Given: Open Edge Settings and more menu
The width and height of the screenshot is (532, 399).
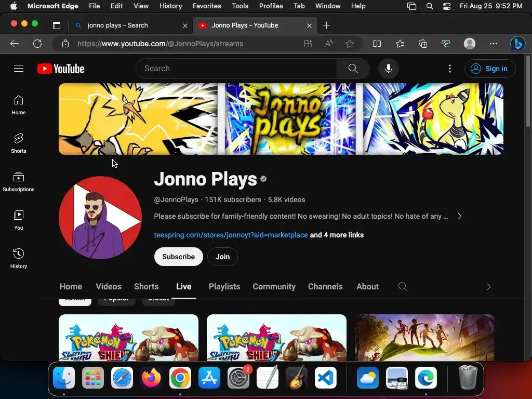Looking at the screenshot, I should pyautogui.click(x=494, y=44).
